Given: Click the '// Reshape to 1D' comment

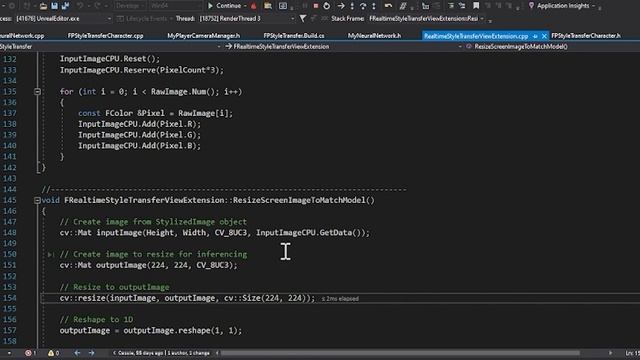Looking at the screenshot, I should tap(96, 320).
